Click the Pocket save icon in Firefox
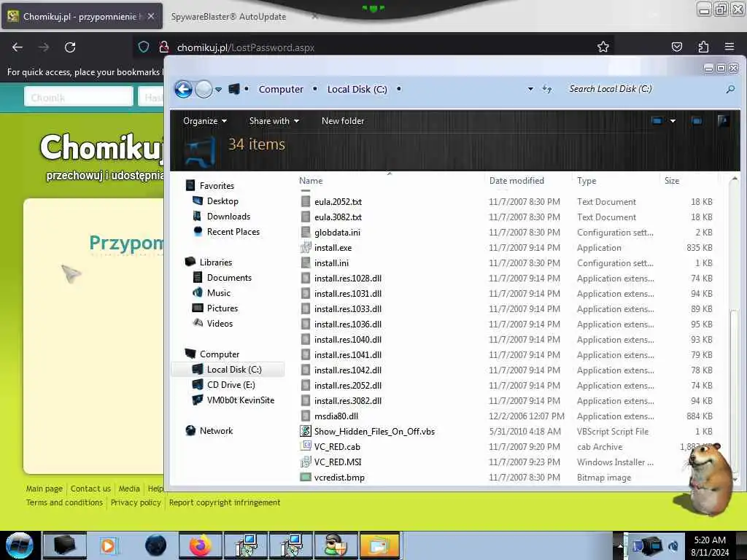This screenshot has height=560, width=747. [676, 47]
